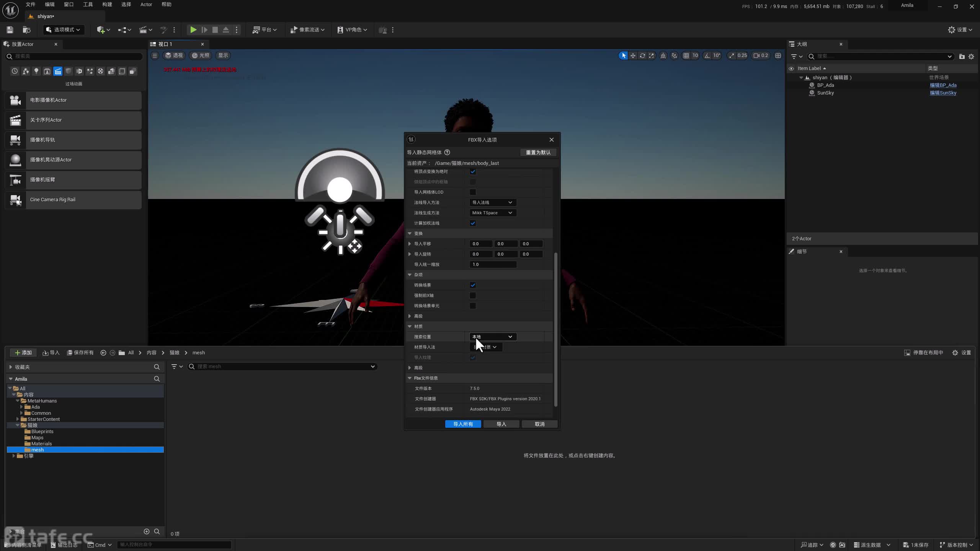Save the current level with floppy icon
Image resolution: width=980 pixels, height=551 pixels.
10,30
